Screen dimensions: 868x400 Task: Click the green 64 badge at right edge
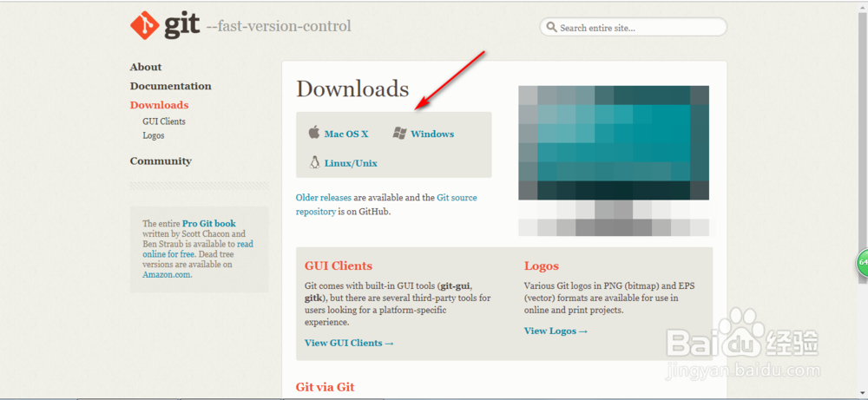[x=863, y=262]
